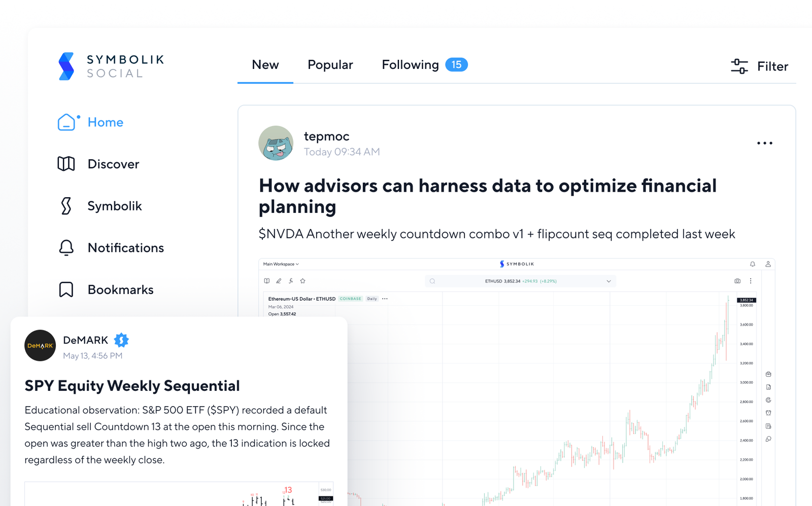Open the tepmoc username link
The image size is (812, 506).
[326, 136]
